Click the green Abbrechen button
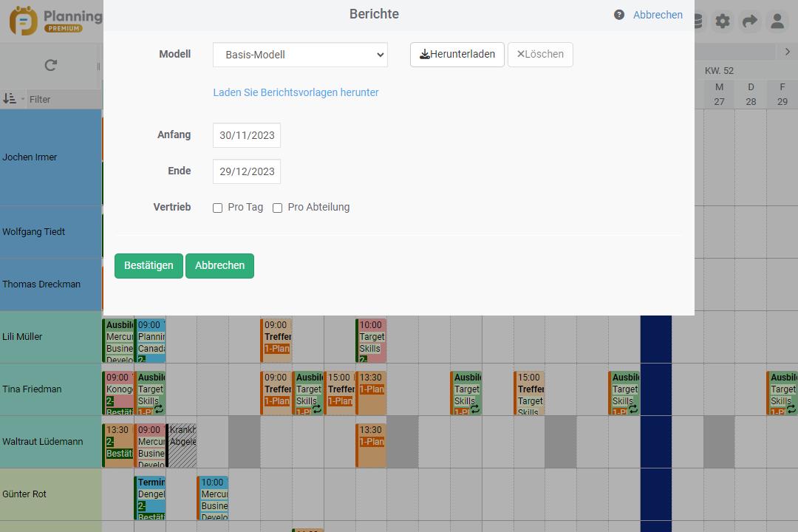Screen dimensions: 798x532 tap(219, 266)
